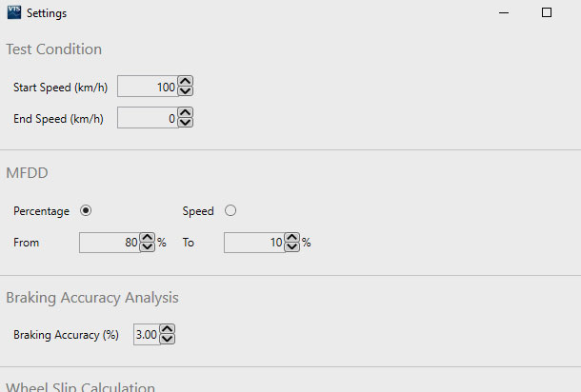581x392 pixels.
Task: Decrease the Start Speed value
Action: (186, 91)
